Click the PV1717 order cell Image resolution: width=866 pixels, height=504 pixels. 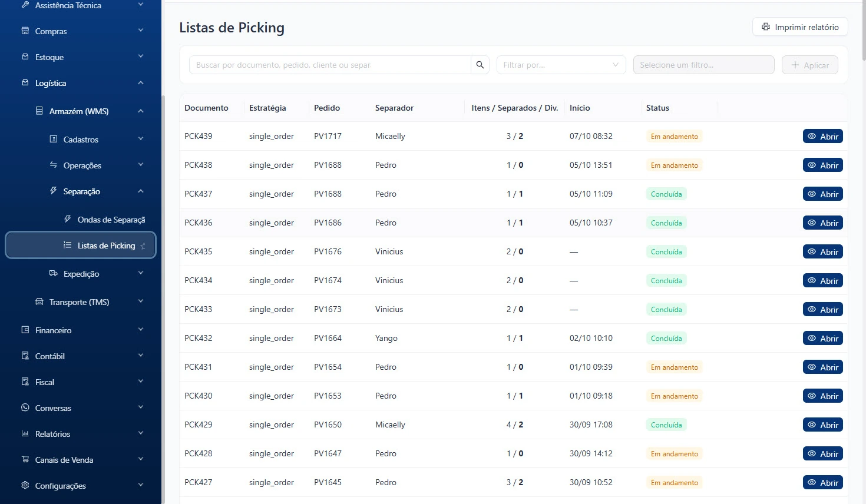328,136
